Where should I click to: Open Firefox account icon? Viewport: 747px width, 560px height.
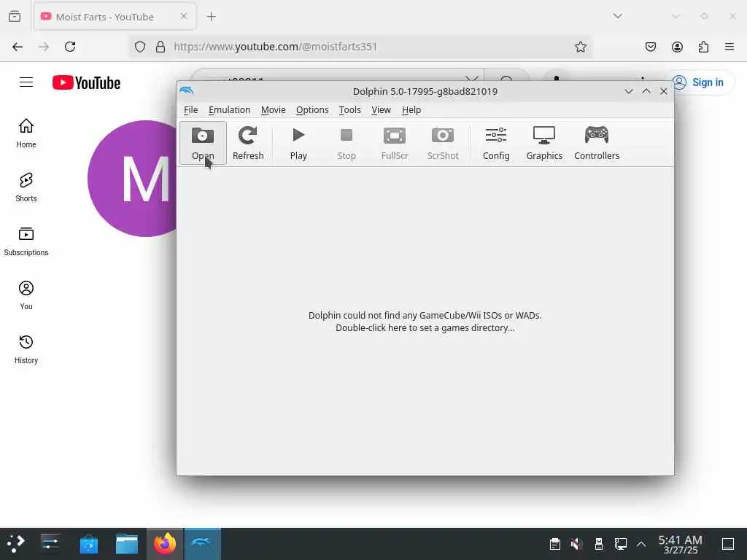click(x=677, y=47)
